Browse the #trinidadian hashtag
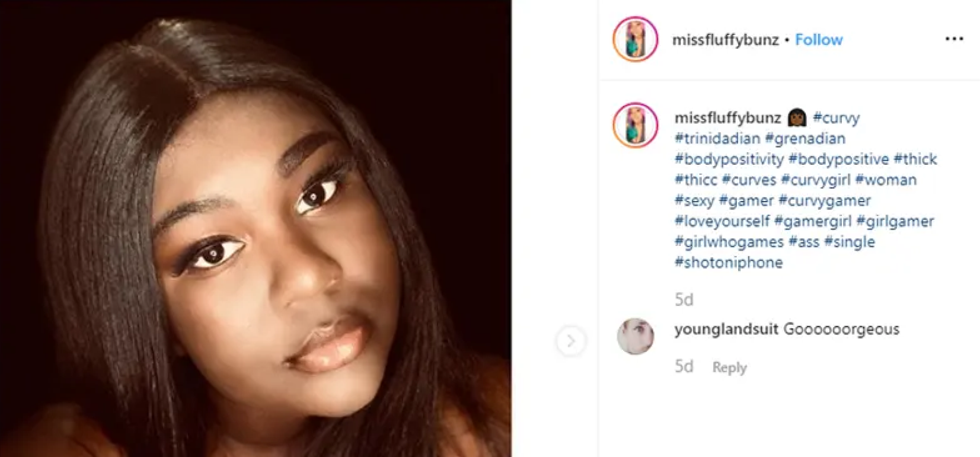This screenshot has height=457, width=980. (x=717, y=139)
